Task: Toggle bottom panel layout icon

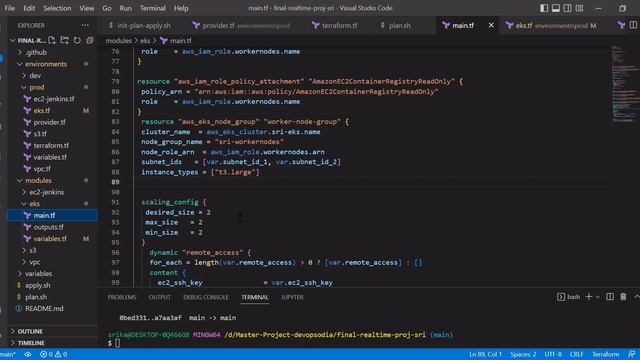Action: [556, 8]
